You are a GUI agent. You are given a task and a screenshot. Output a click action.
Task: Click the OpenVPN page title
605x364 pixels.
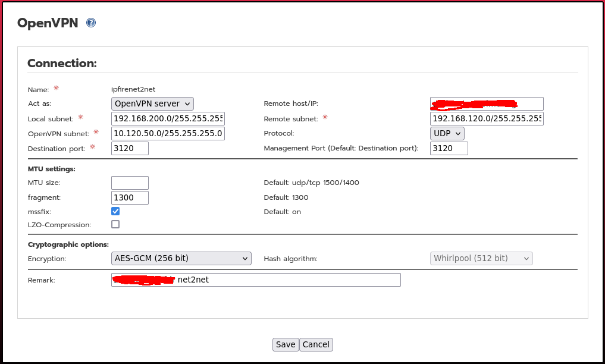48,23
